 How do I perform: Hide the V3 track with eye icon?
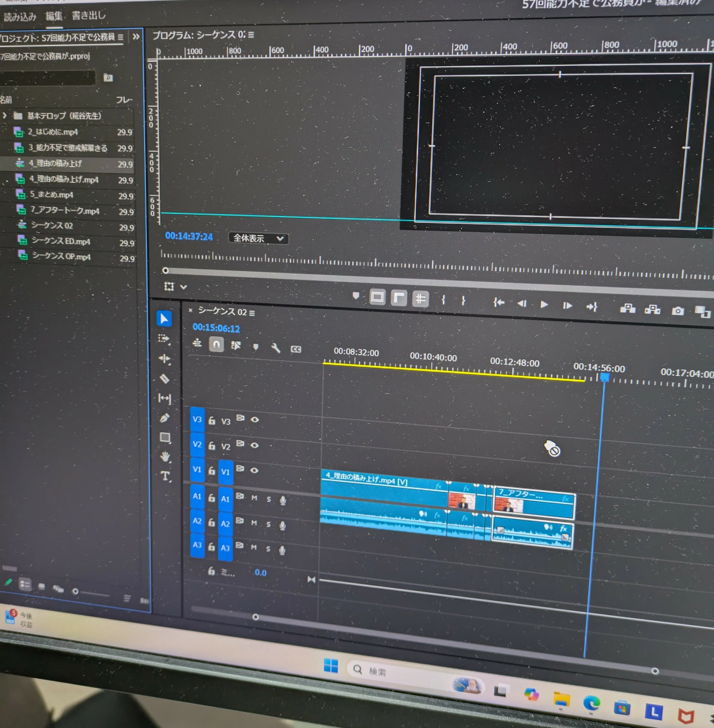[x=255, y=419]
